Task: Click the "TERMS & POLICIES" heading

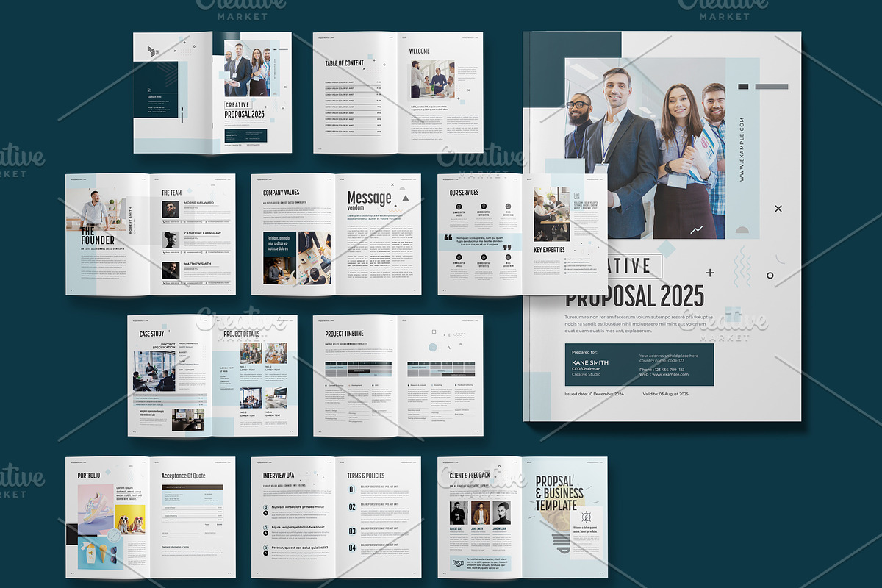Action: 366,476
